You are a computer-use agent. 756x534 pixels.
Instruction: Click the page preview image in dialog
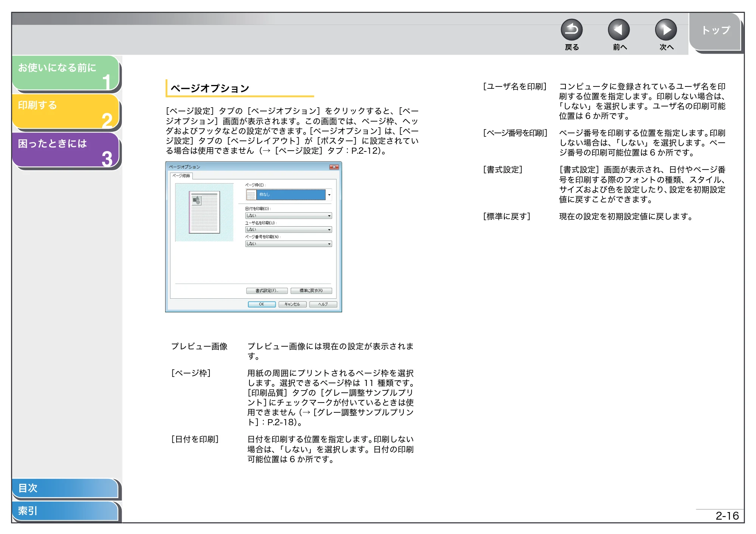[x=204, y=212]
